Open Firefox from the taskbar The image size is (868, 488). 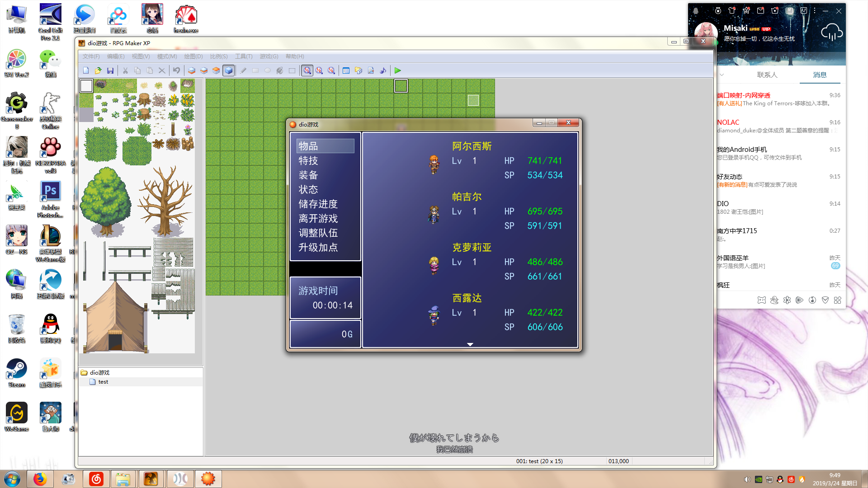pos(40,479)
